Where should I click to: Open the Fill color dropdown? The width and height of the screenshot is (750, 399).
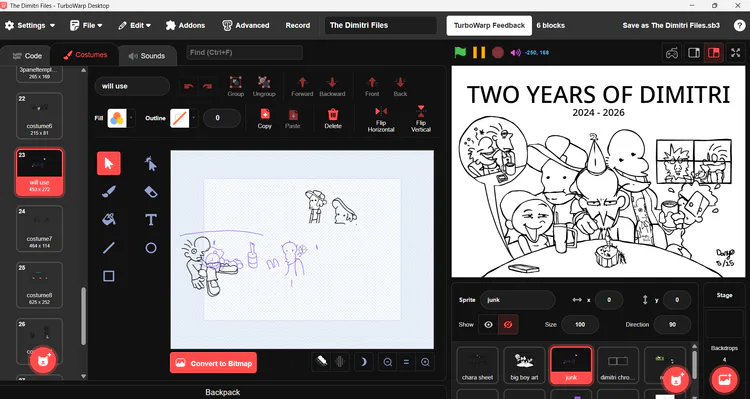click(x=132, y=118)
